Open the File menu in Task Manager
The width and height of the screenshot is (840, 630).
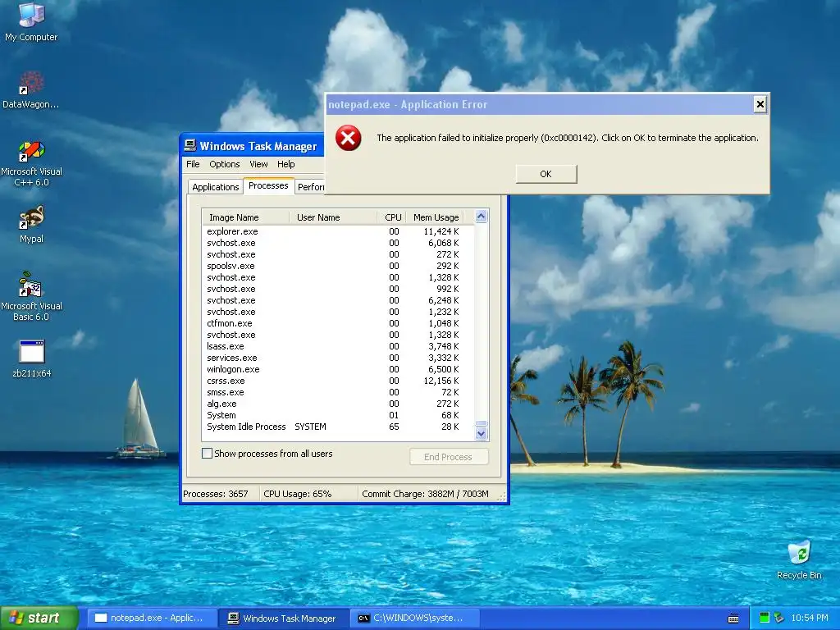tap(193, 164)
